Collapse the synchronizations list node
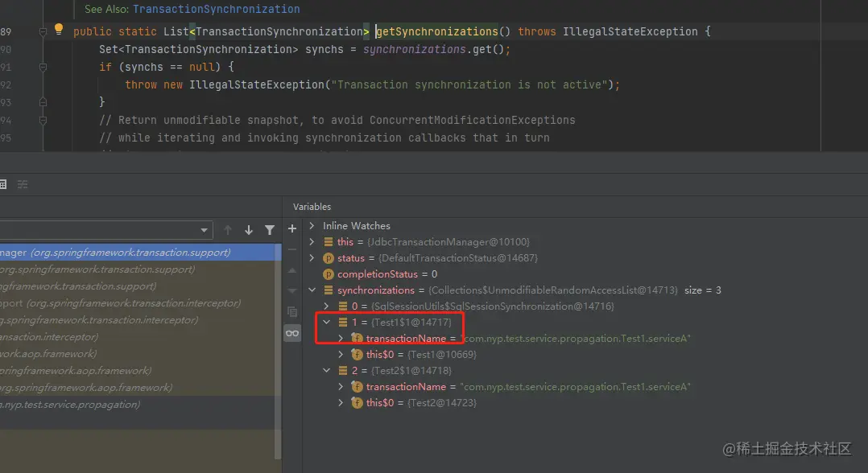Viewport: 868px width, 473px height. (x=312, y=290)
